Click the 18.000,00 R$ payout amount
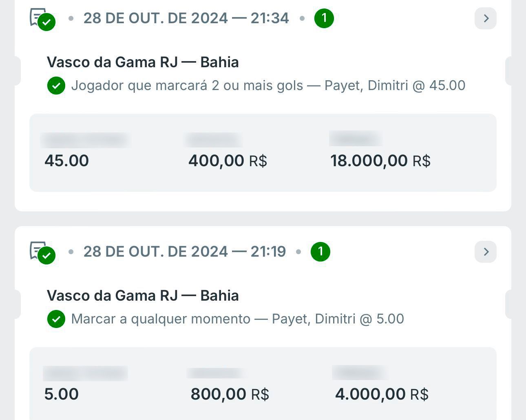This screenshot has height=420, width=526. [x=380, y=161]
